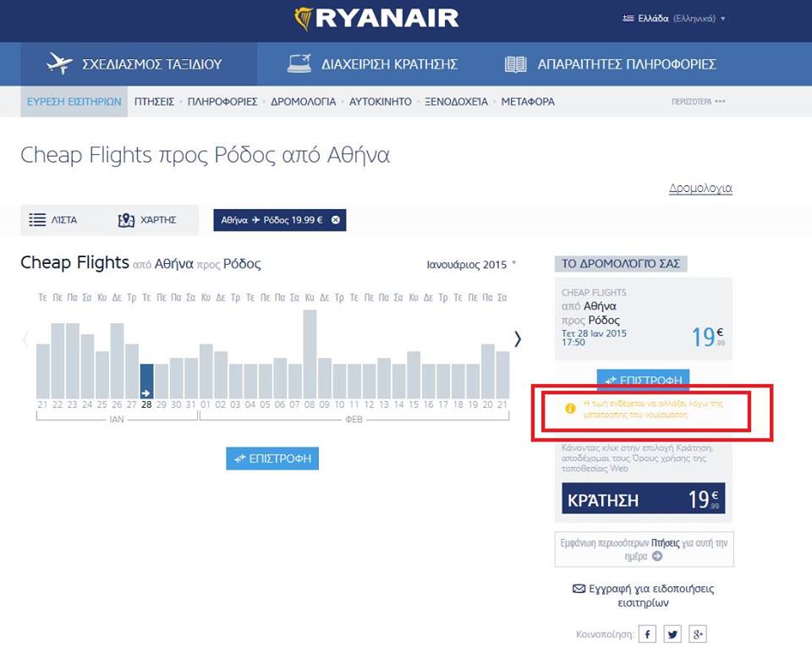The width and height of the screenshot is (812, 665).
Task: Open Εγγραφή για ειδοποιήσεις εισιτηρίων signup link
Action: (643, 596)
